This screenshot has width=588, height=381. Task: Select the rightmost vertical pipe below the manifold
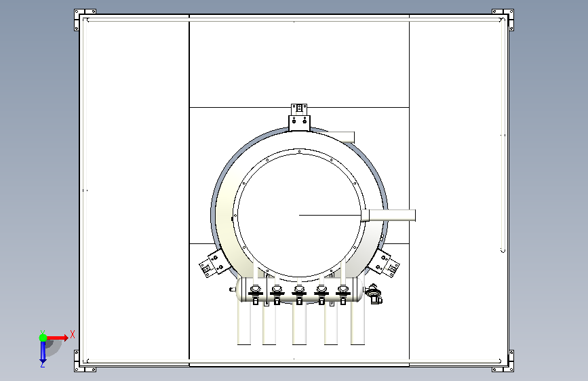(357, 323)
